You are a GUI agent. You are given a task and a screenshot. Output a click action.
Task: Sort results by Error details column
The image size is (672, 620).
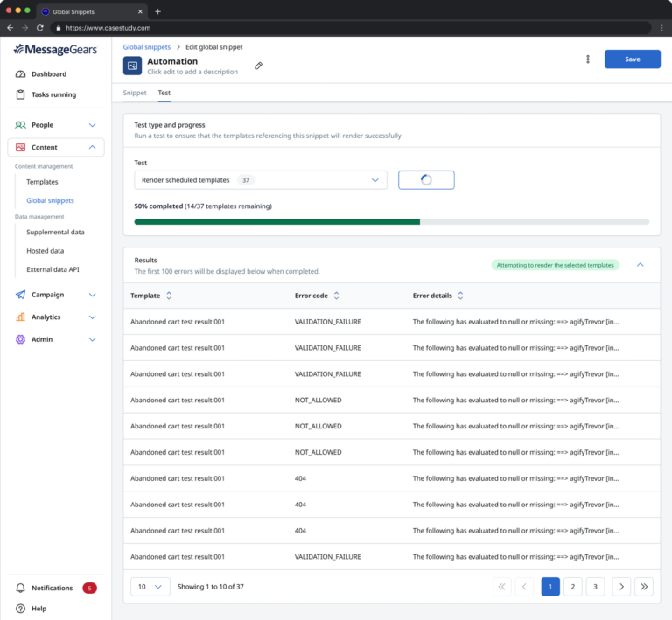[460, 296]
